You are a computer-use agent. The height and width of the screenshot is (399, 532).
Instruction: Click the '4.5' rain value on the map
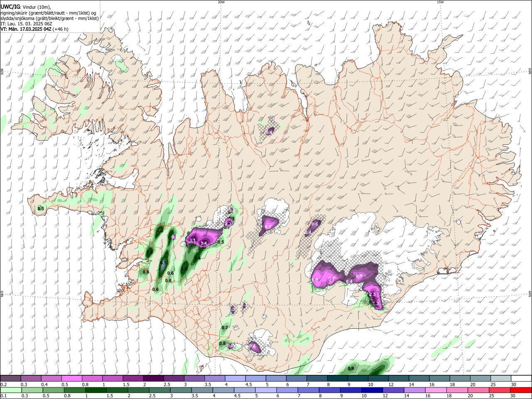[163, 263]
